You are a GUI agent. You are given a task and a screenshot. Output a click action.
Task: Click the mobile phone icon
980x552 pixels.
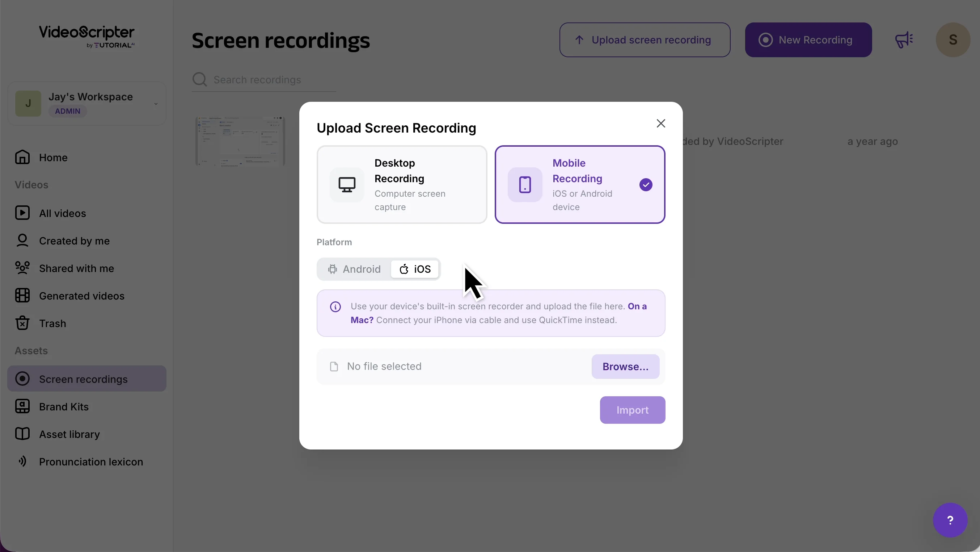point(525,185)
